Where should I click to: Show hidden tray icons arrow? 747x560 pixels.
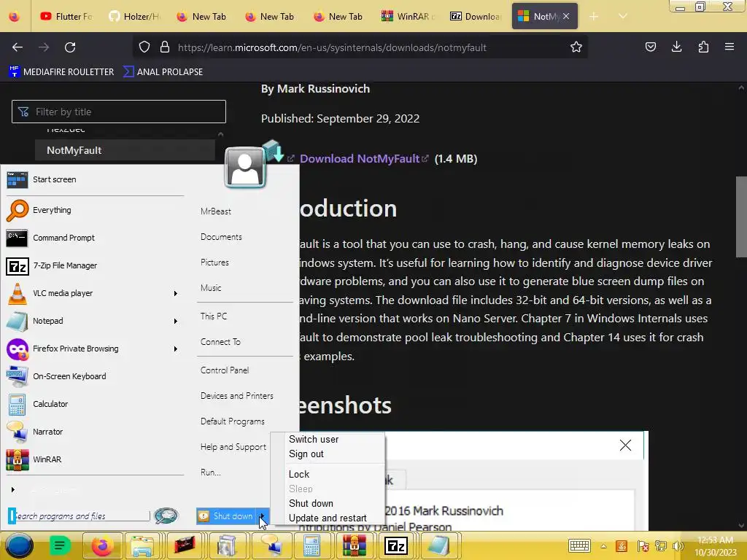(x=603, y=546)
